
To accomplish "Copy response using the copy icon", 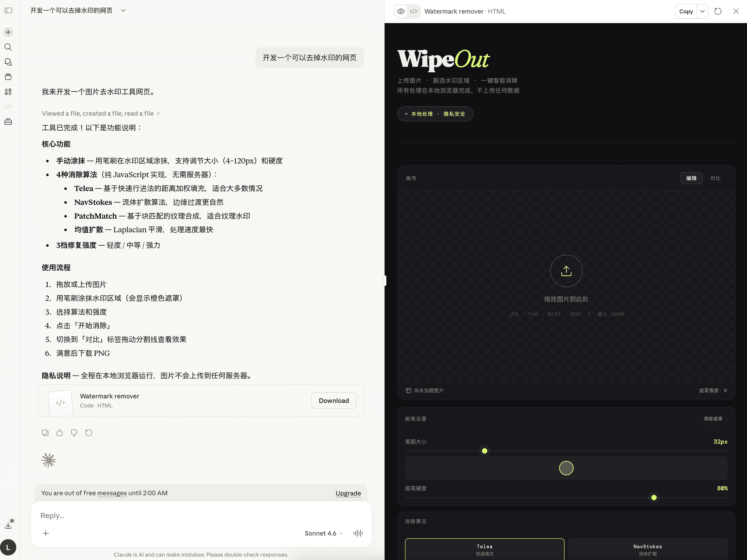I will pos(45,433).
